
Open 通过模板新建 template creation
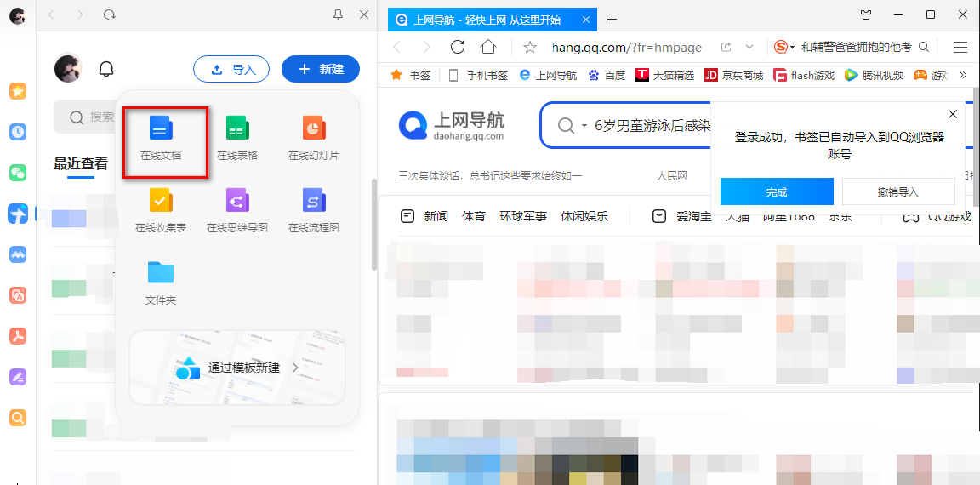click(237, 368)
